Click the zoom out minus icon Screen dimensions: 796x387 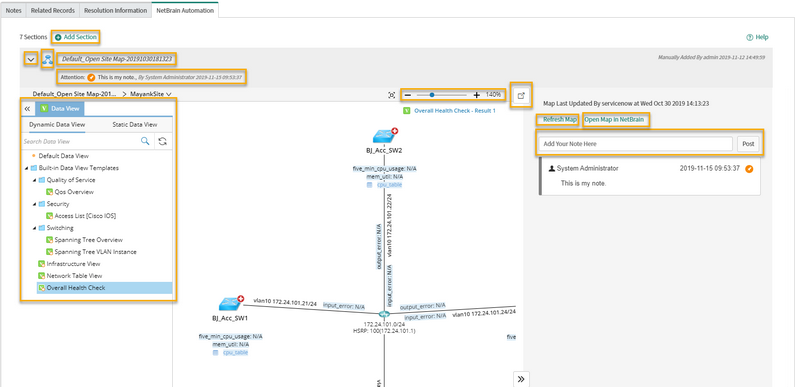(408, 95)
